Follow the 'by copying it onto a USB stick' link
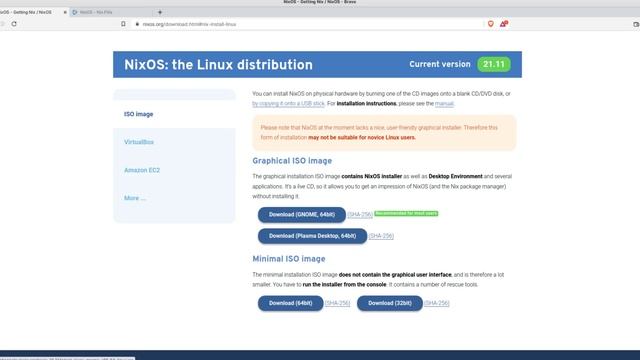The width and height of the screenshot is (640, 360). (x=288, y=104)
